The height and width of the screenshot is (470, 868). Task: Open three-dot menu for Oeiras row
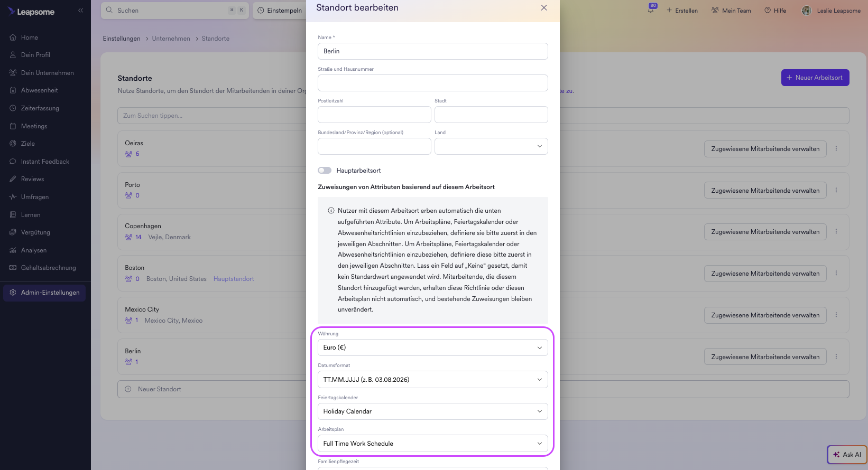click(x=836, y=148)
